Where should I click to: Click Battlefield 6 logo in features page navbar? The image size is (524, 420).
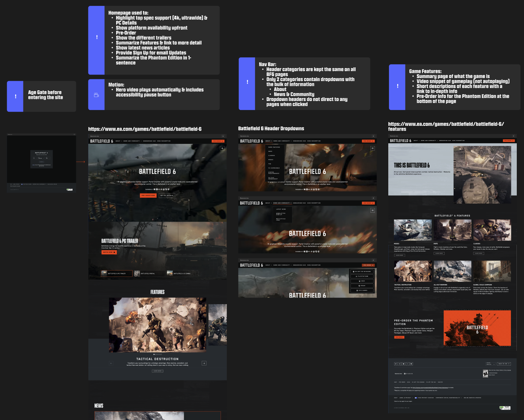(401, 141)
